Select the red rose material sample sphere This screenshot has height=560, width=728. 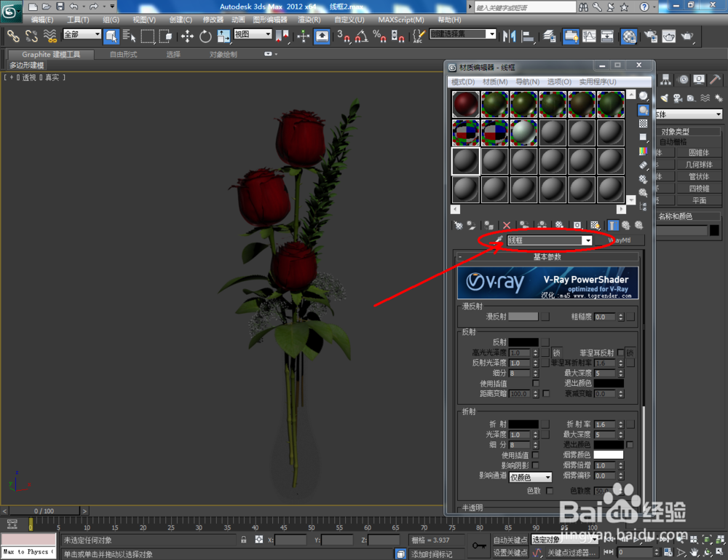tap(466, 104)
